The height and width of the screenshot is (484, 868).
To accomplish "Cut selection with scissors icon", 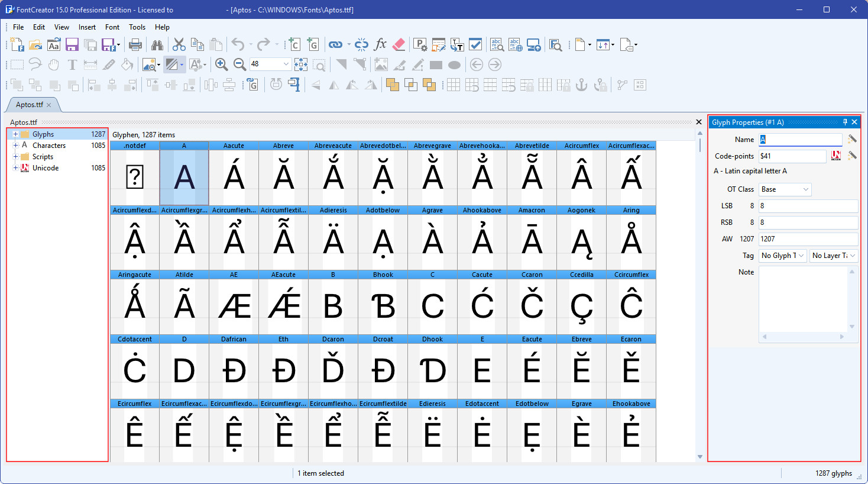I will (x=179, y=44).
